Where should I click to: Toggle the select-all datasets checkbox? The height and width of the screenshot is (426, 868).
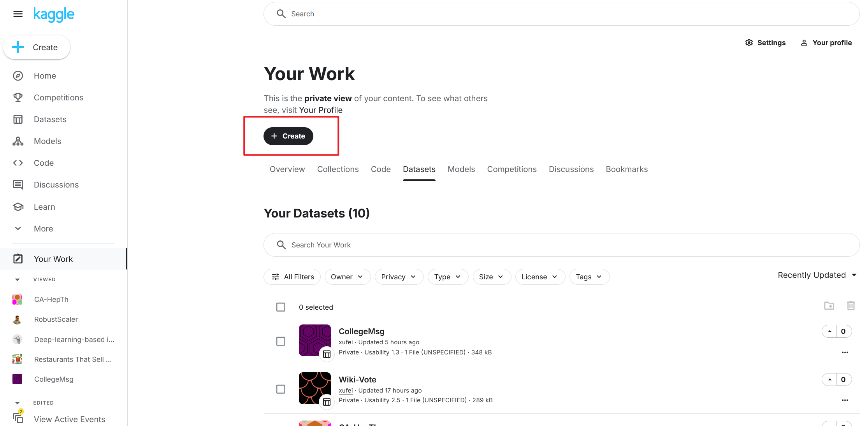tap(281, 307)
